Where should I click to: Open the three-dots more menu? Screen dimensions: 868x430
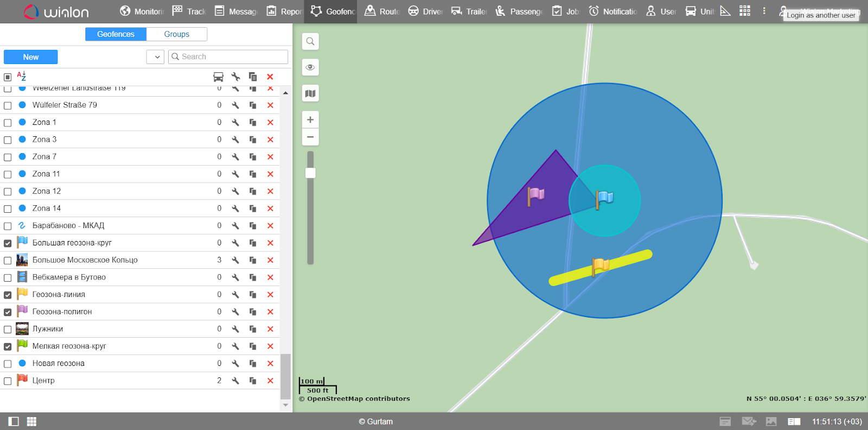coord(764,11)
